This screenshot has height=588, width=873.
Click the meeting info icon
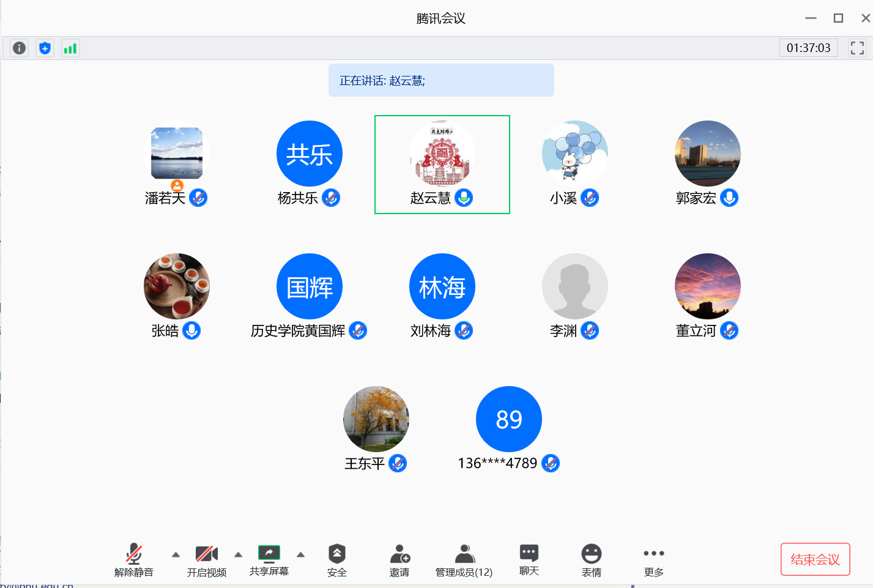(x=20, y=48)
